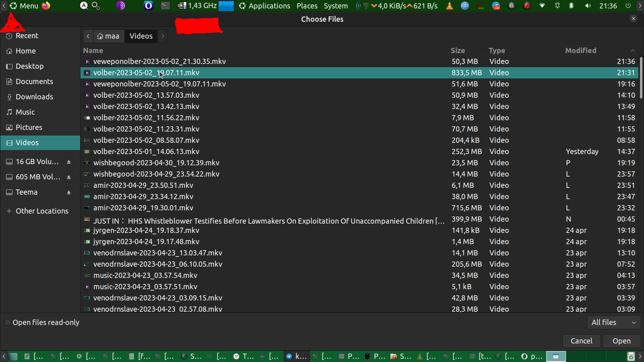
Task: Select volber-2023-05-01_14.06.13.mkv file
Action: (x=146, y=152)
